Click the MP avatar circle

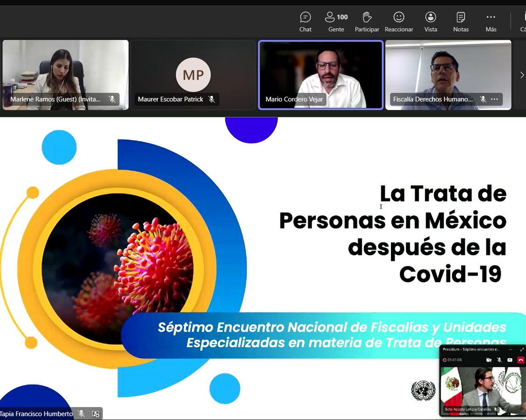[193, 75]
